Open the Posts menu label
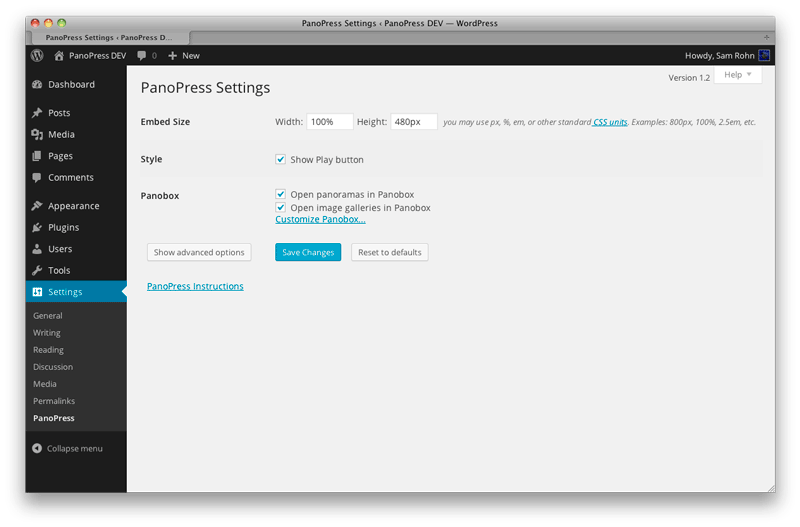 [59, 113]
